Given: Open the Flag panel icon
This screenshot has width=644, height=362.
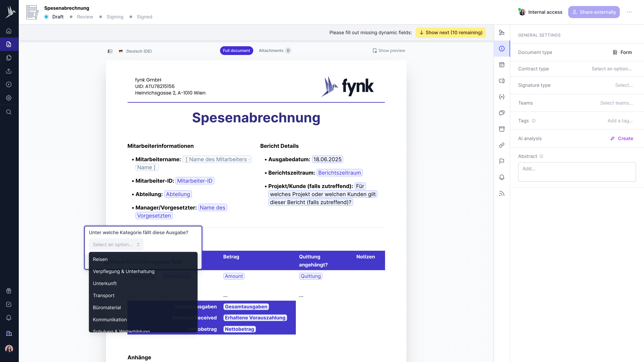Looking at the screenshot, I should tap(502, 161).
